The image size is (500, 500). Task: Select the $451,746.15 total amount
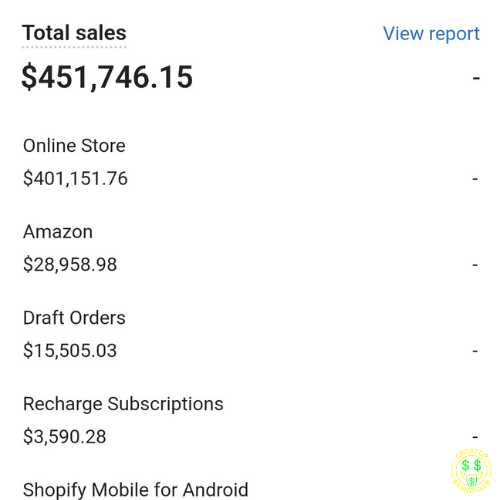pyautogui.click(x=107, y=77)
